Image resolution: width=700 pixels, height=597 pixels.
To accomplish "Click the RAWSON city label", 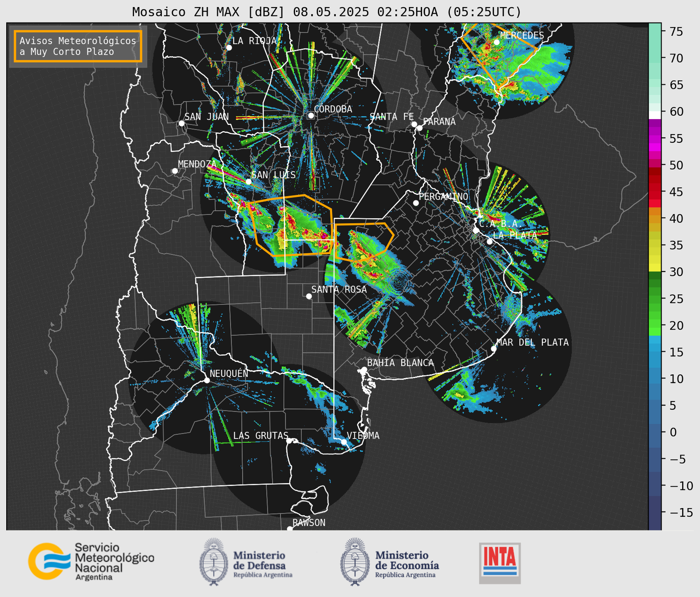I will point(309,523).
